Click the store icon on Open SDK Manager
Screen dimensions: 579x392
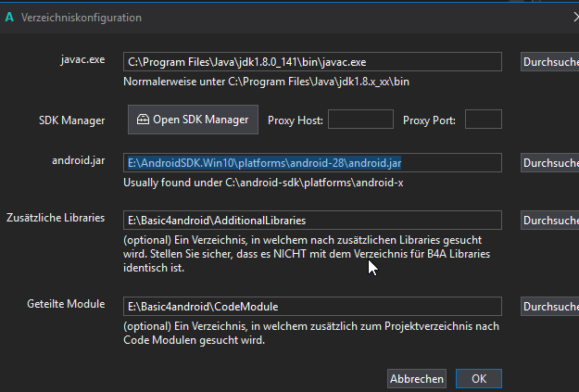click(x=143, y=120)
